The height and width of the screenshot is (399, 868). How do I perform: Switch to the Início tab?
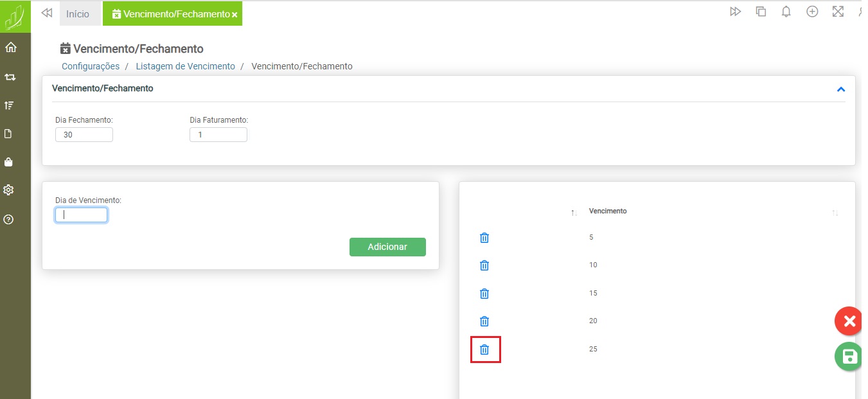point(78,13)
